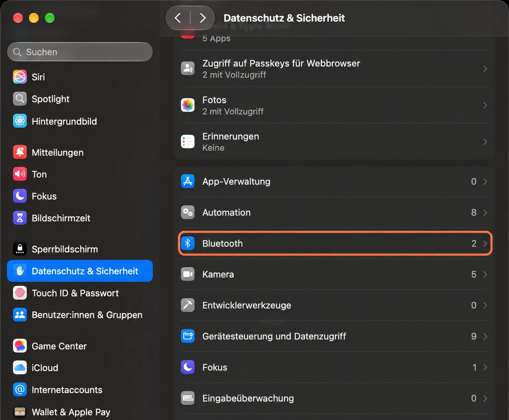Expand the Automation row chevron

coord(485,212)
